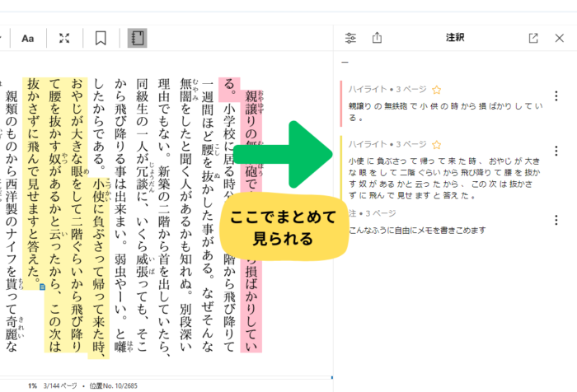Toggle the notebook annotations panel

[138, 38]
